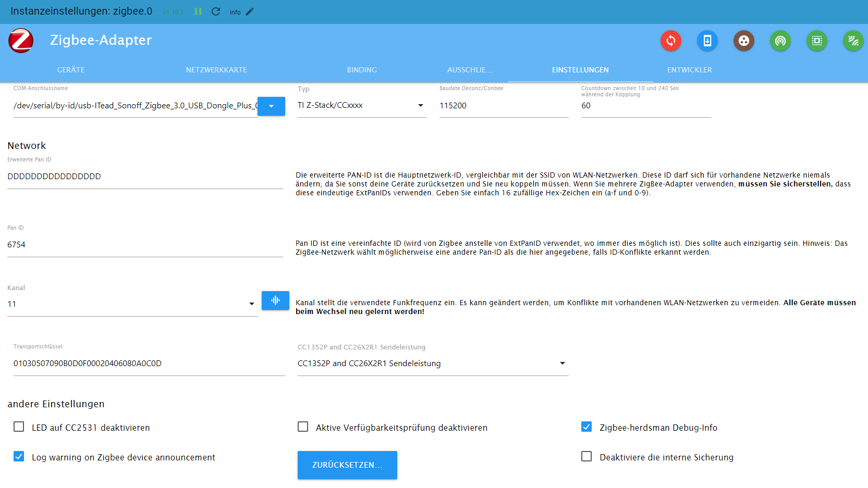Screen dimensions: 868x488
Task: Open the BINDING tab
Action: (x=362, y=70)
